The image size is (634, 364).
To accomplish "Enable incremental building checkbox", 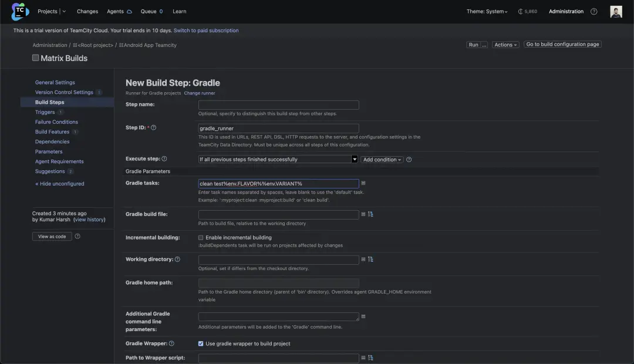I will [201, 238].
